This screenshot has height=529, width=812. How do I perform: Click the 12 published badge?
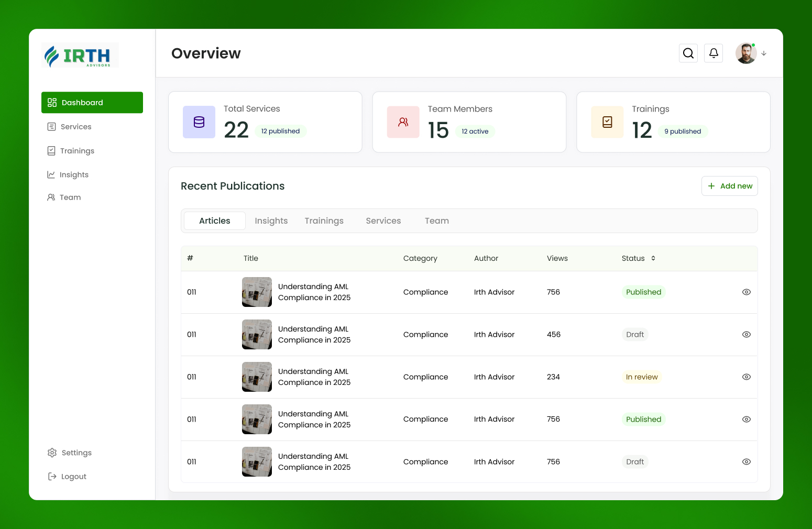280,131
